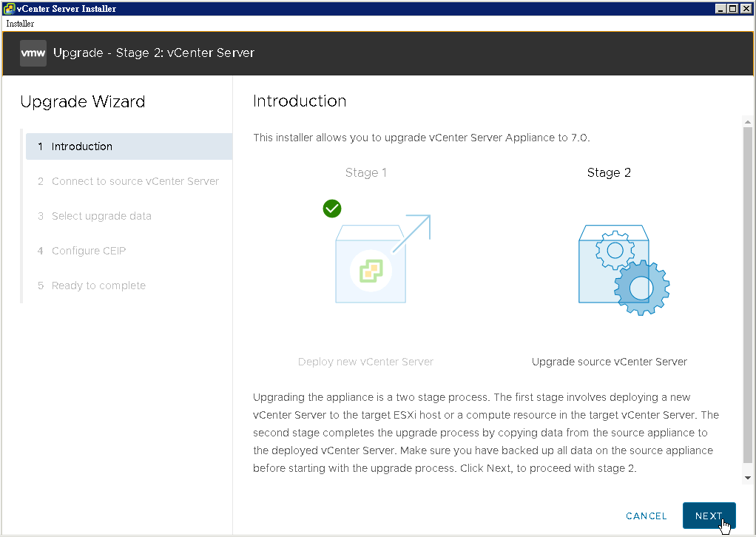Click the Stage 1 deploy box illustration

pyautogui.click(x=382, y=259)
